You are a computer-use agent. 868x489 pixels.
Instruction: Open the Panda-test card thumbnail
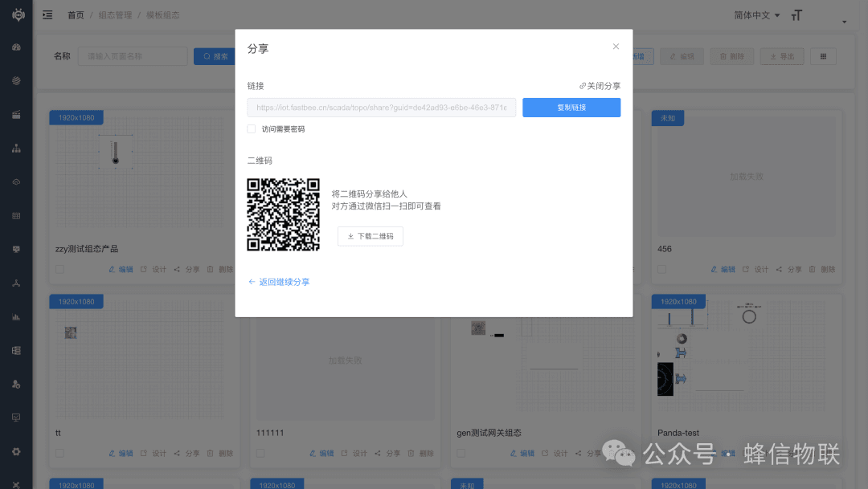tap(746, 361)
